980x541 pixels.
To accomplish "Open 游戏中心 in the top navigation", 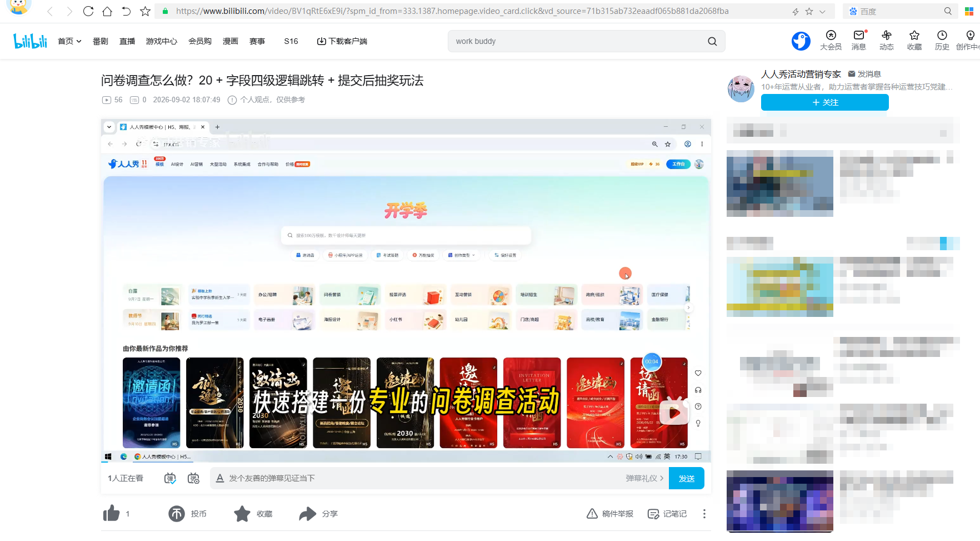I will click(x=162, y=41).
